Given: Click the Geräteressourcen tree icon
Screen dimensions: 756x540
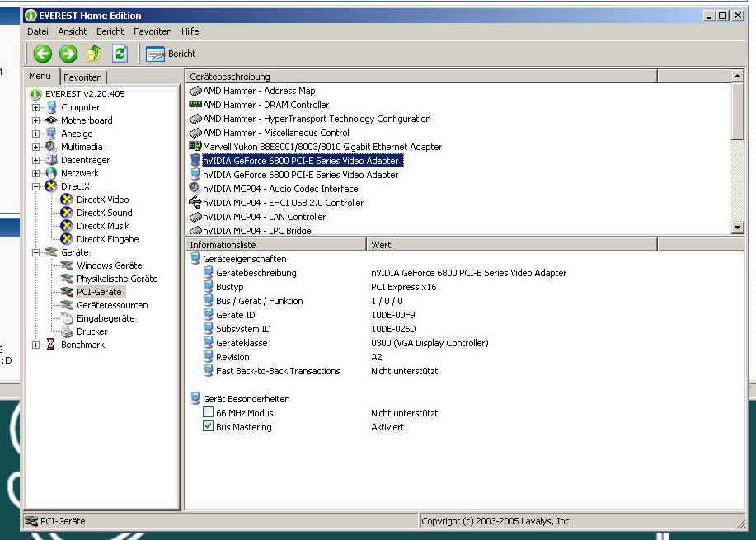Looking at the screenshot, I should pyautogui.click(x=67, y=305).
